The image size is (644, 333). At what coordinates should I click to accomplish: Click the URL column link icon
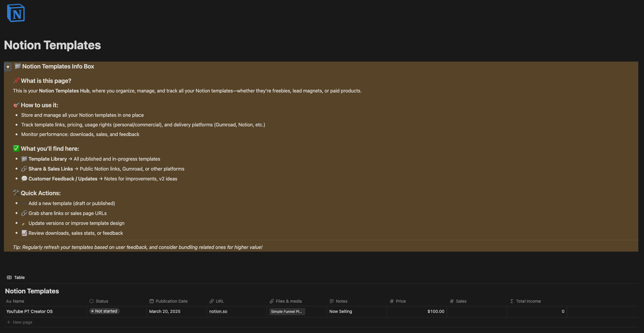tap(212, 301)
